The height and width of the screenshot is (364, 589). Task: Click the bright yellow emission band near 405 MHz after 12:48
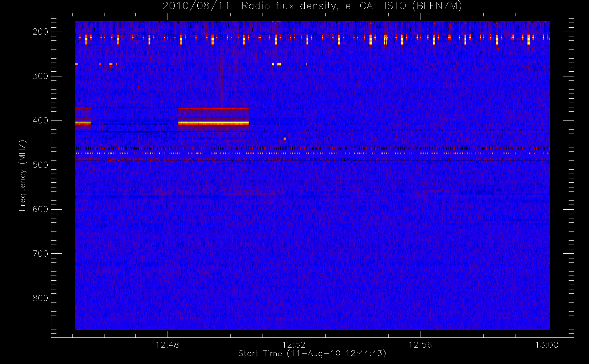tap(213, 123)
